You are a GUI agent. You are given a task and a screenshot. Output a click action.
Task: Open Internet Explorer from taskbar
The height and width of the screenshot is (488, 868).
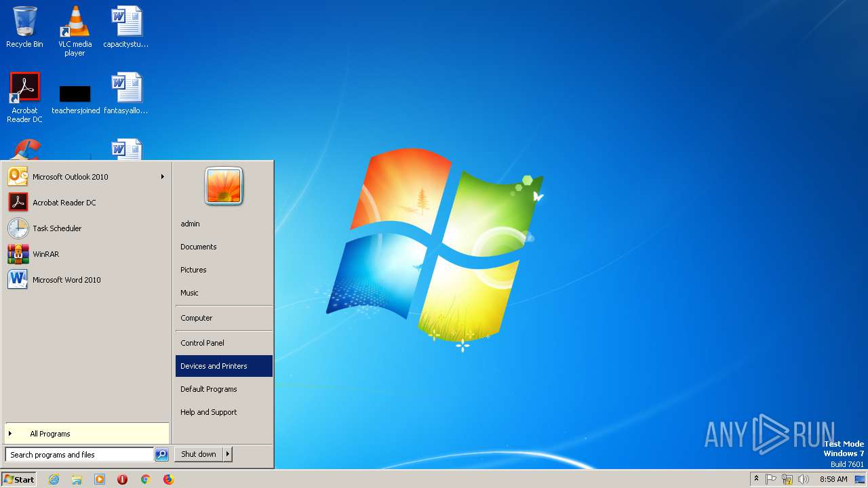coord(54,479)
